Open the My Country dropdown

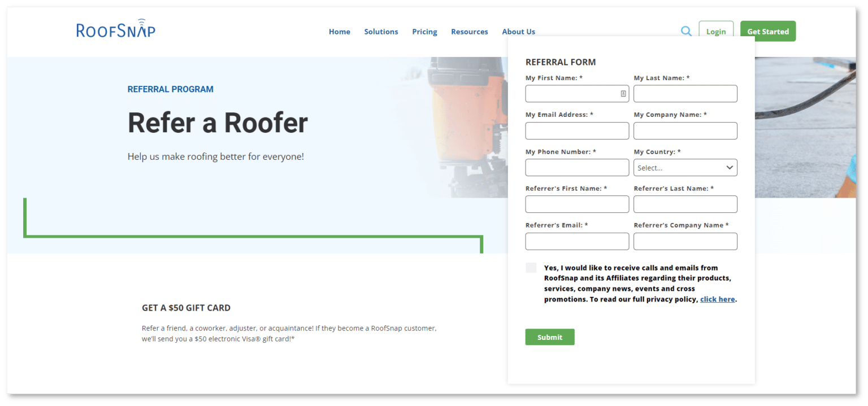click(685, 167)
